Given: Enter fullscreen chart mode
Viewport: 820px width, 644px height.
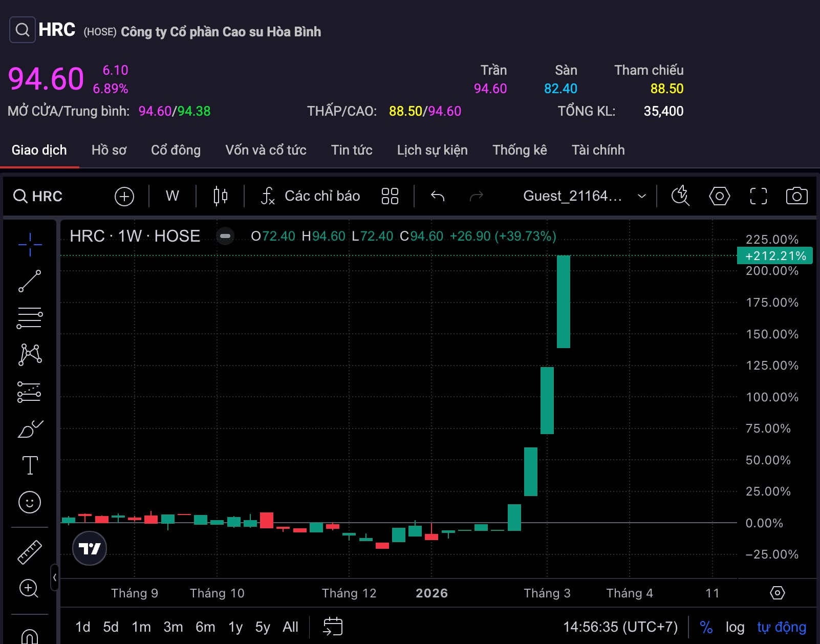Looking at the screenshot, I should click(758, 196).
